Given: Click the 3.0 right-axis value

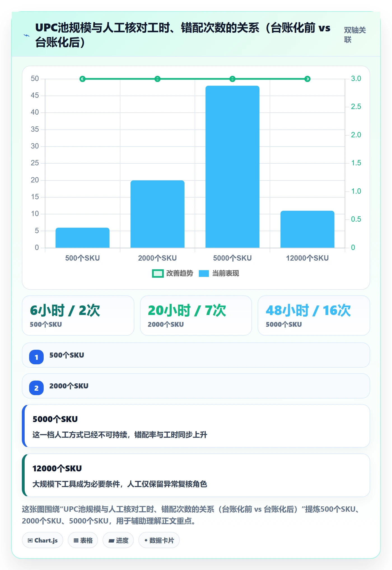Looking at the screenshot, I should 356,78.
